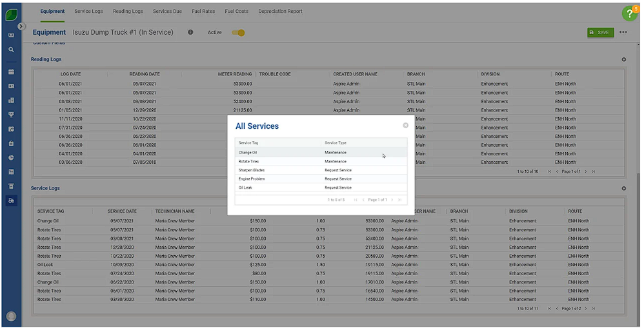Image resolution: width=644 pixels, height=328 pixels.
Task: Go to first page in All Services
Action: point(356,200)
